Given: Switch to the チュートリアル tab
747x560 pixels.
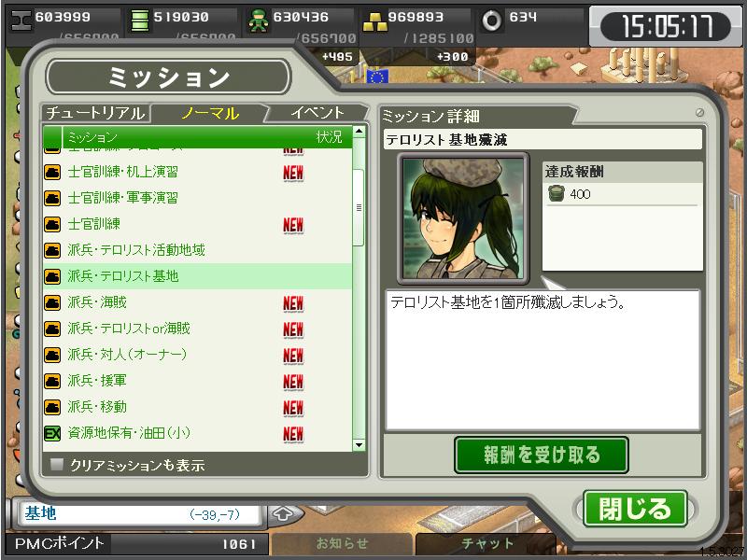Looking at the screenshot, I should pos(95,113).
